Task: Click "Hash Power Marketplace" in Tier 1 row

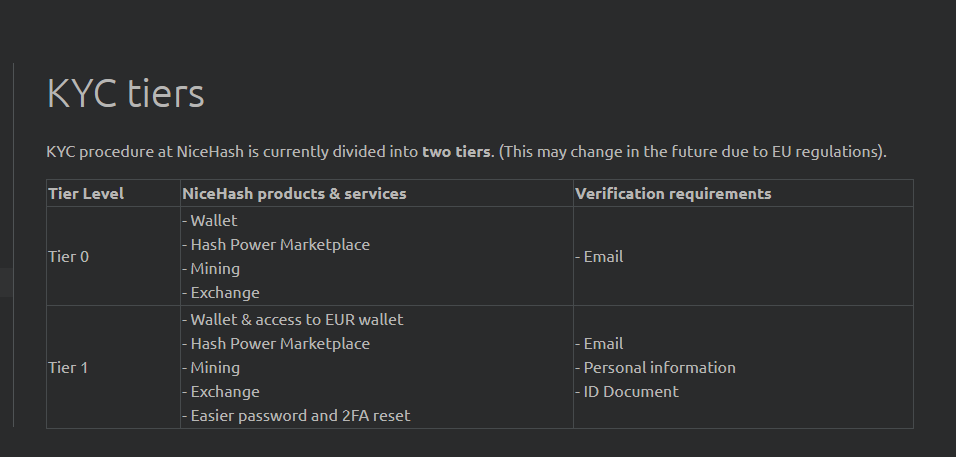Action: (x=279, y=344)
